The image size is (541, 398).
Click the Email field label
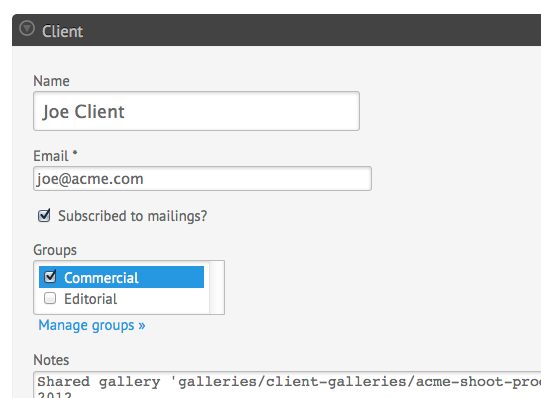(x=51, y=156)
